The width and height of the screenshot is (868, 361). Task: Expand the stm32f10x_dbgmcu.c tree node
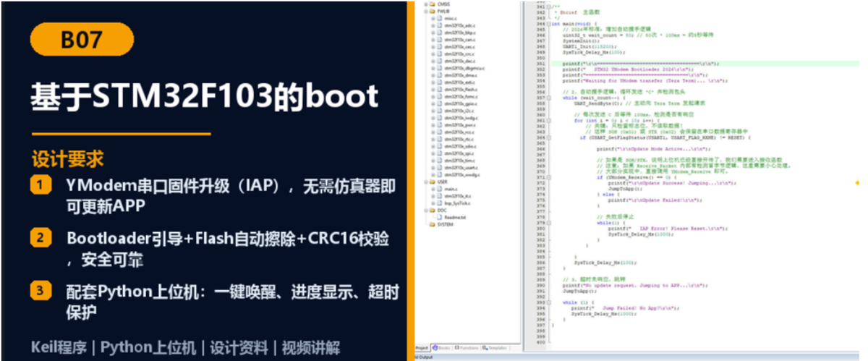pos(433,68)
